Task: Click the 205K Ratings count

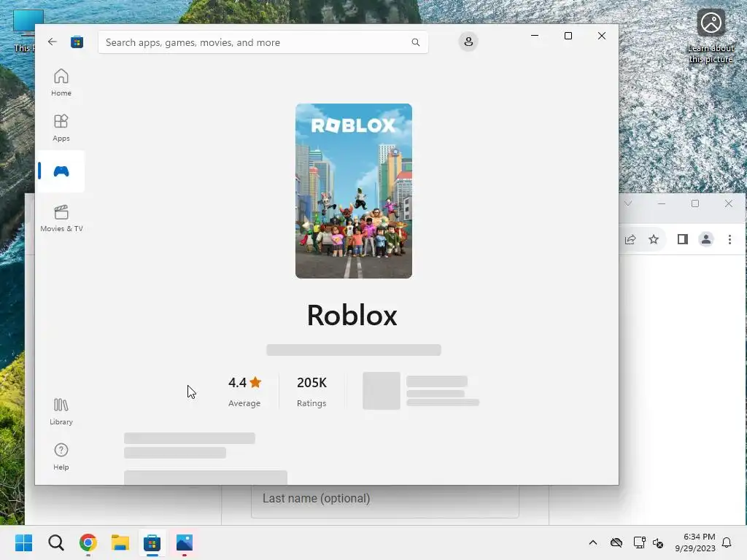Action: tap(311, 392)
